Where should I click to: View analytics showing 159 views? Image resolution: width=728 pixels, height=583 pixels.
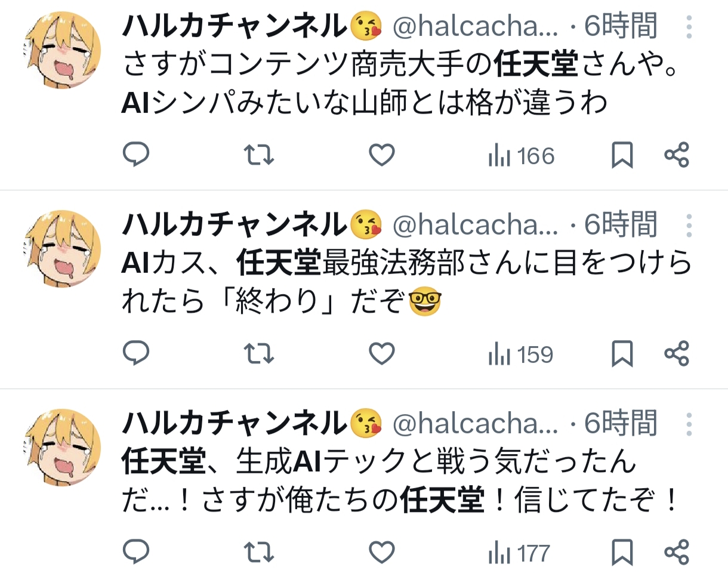pos(521,355)
